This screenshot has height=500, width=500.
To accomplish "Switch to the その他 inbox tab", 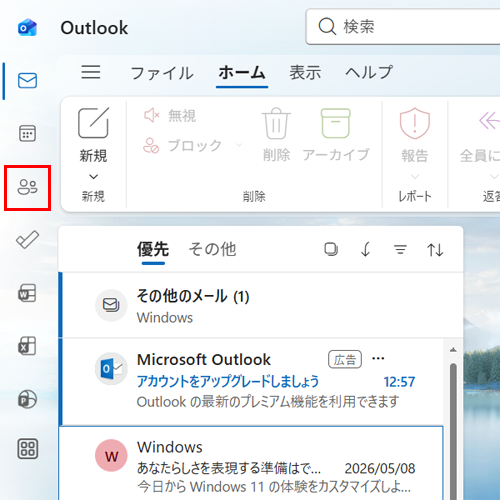I will 212,249.
